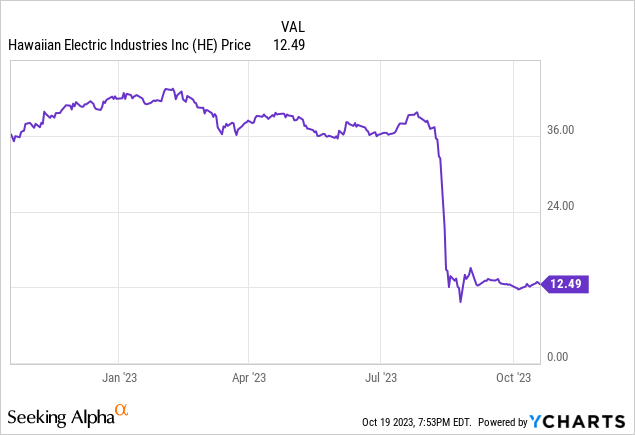Click the VAL column header

(x=286, y=26)
